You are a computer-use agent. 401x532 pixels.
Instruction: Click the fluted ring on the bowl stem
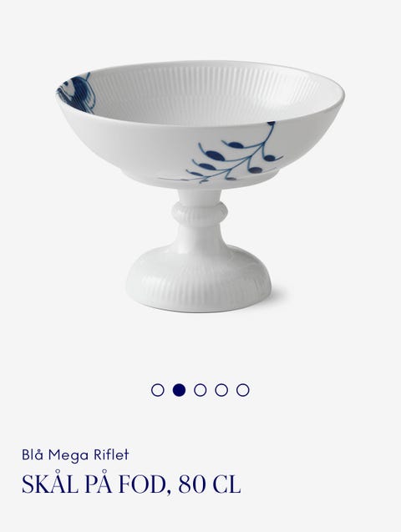point(199,213)
